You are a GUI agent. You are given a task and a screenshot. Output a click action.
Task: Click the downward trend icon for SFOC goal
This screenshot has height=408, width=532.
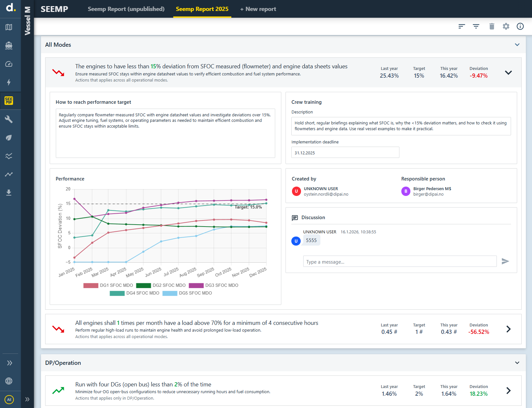coord(58,73)
